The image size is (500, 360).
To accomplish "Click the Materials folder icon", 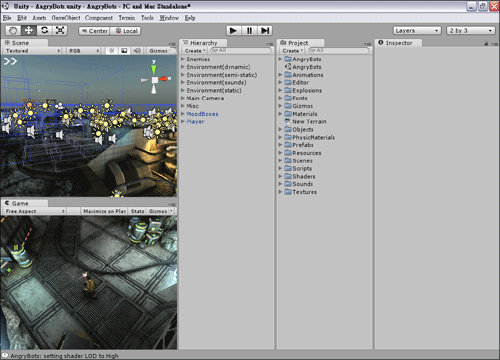I will [288, 114].
